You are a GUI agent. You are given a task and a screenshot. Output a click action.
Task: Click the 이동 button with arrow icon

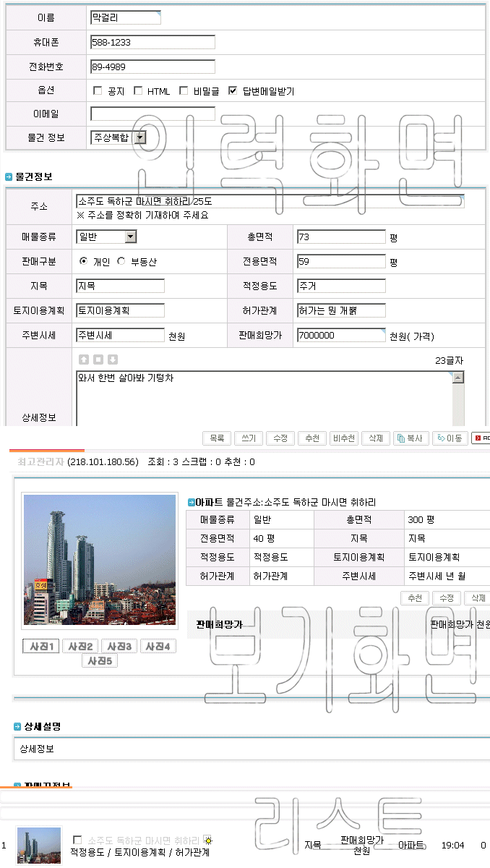[450, 438]
